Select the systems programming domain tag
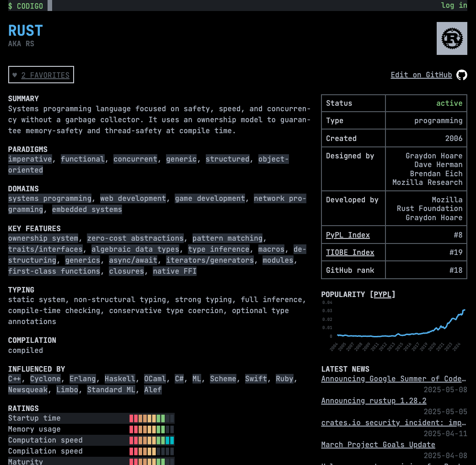 (x=50, y=199)
